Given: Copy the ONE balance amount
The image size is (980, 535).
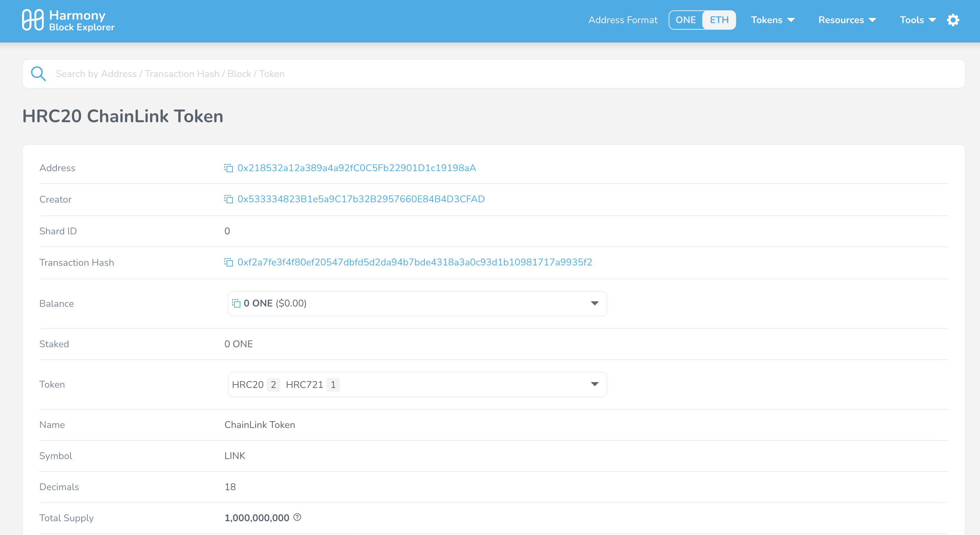Looking at the screenshot, I should (236, 303).
